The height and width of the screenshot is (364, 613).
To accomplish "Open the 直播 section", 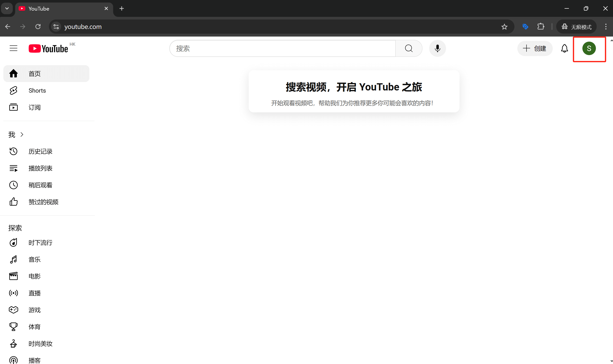I will [x=34, y=293].
